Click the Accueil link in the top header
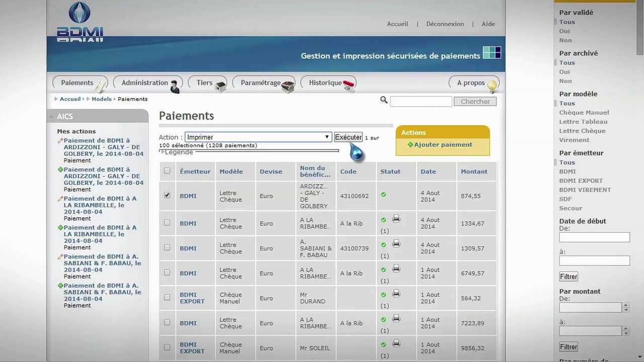This screenshot has height=362, width=644. coord(397,24)
